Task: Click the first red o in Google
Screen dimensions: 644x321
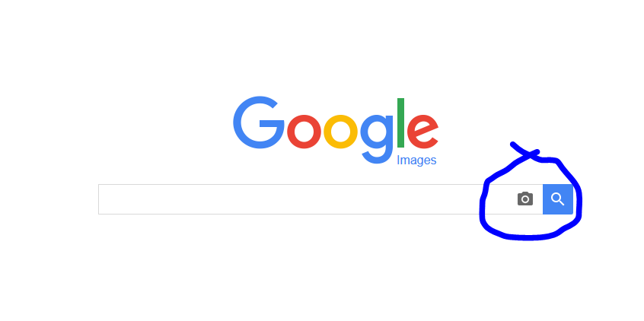Action: click(x=304, y=132)
